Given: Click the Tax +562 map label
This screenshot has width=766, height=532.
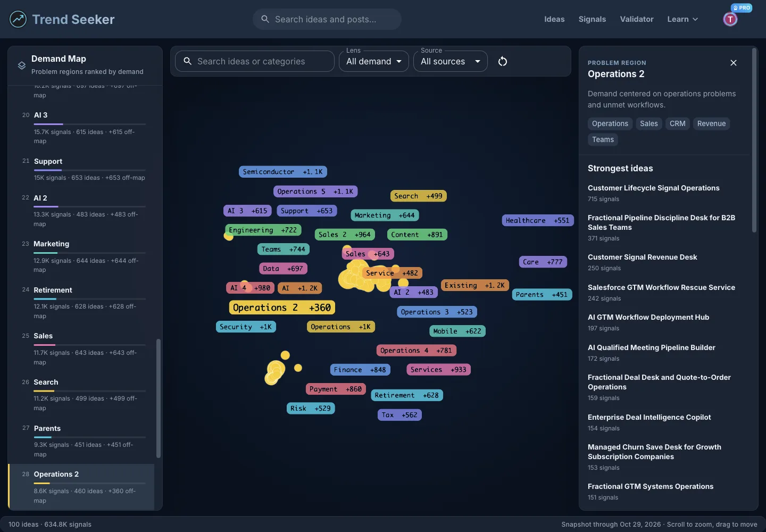Looking at the screenshot, I should coord(399,415).
